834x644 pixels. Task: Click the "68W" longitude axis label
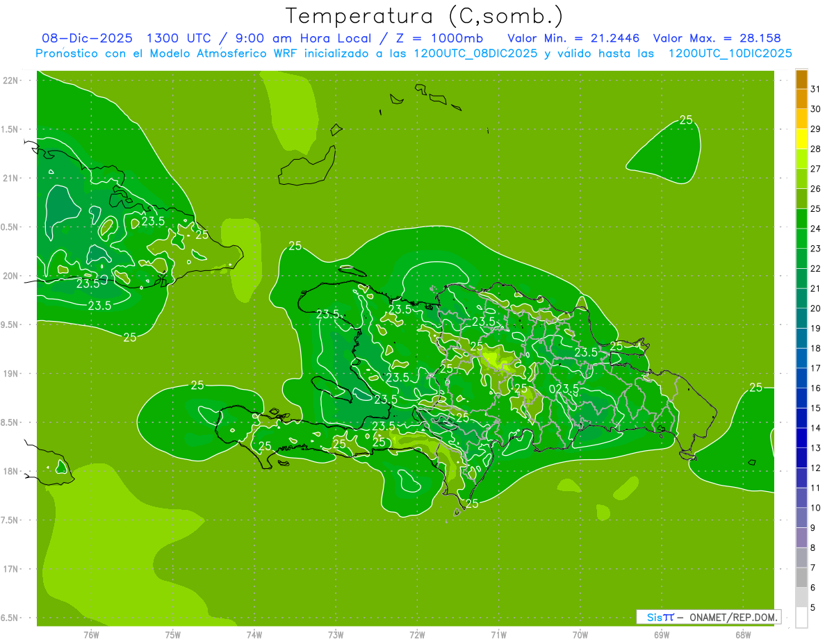[x=743, y=634]
